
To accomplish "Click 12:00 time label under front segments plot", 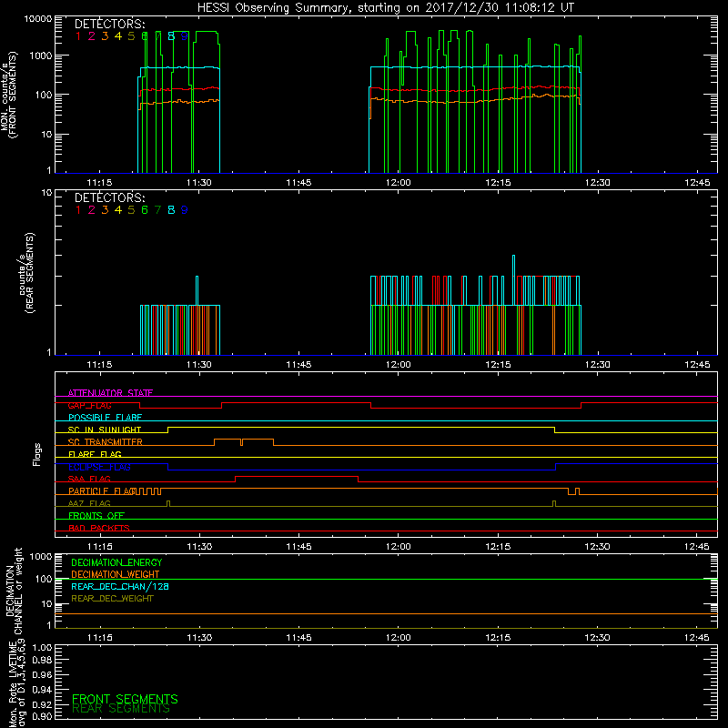I will pos(399,183).
